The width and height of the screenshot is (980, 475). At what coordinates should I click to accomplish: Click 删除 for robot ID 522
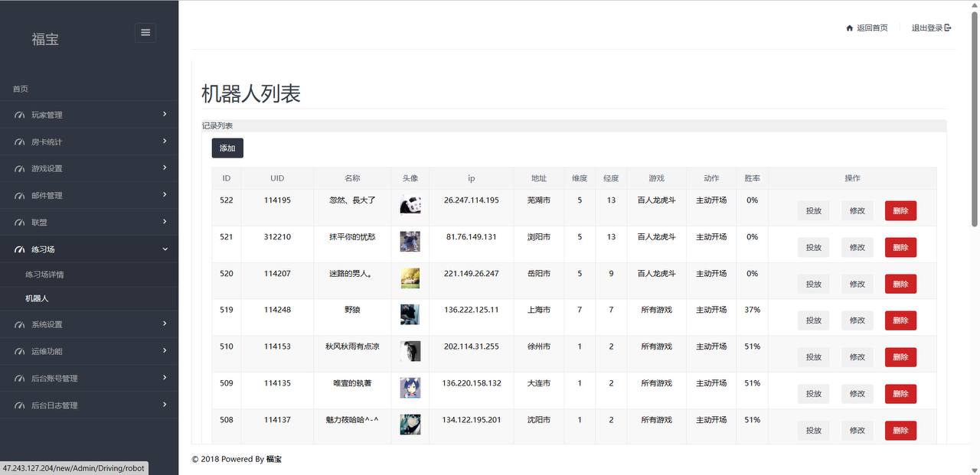pyautogui.click(x=900, y=210)
